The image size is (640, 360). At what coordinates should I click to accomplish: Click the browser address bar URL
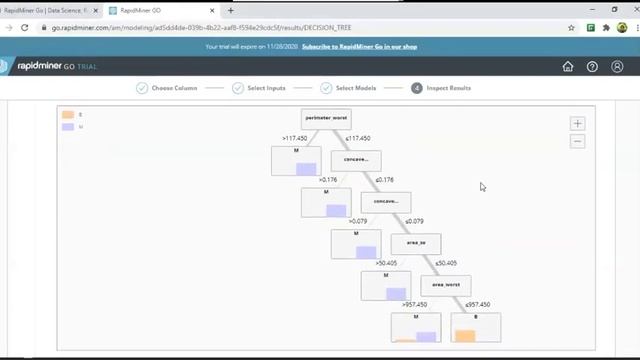point(201,28)
